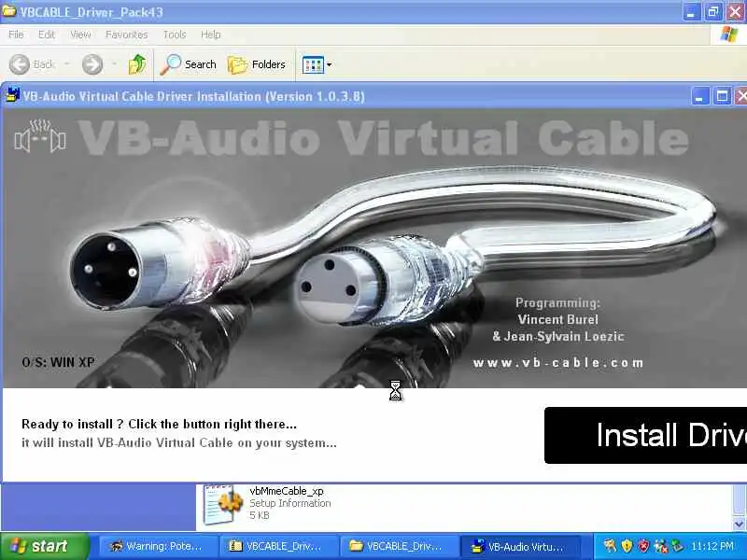Expand the Views dropdown arrow
The height and width of the screenshot is (560, 747).
tap(329, 64)
